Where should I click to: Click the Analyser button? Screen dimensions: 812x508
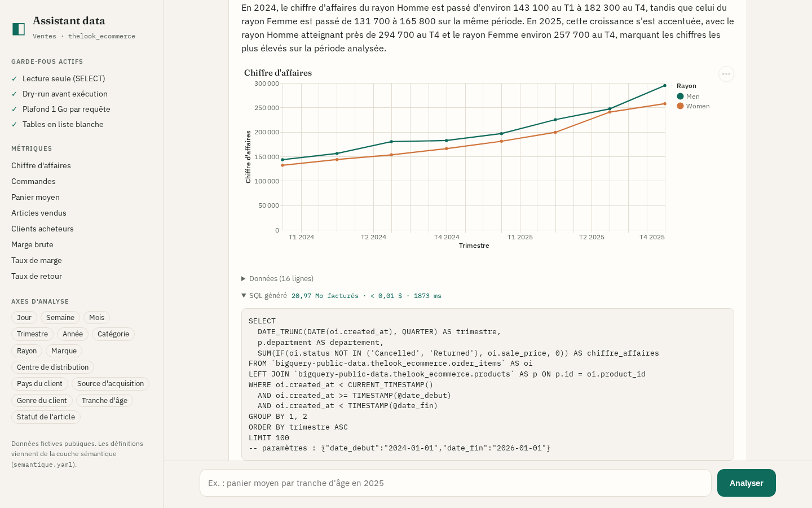point(747,483)
